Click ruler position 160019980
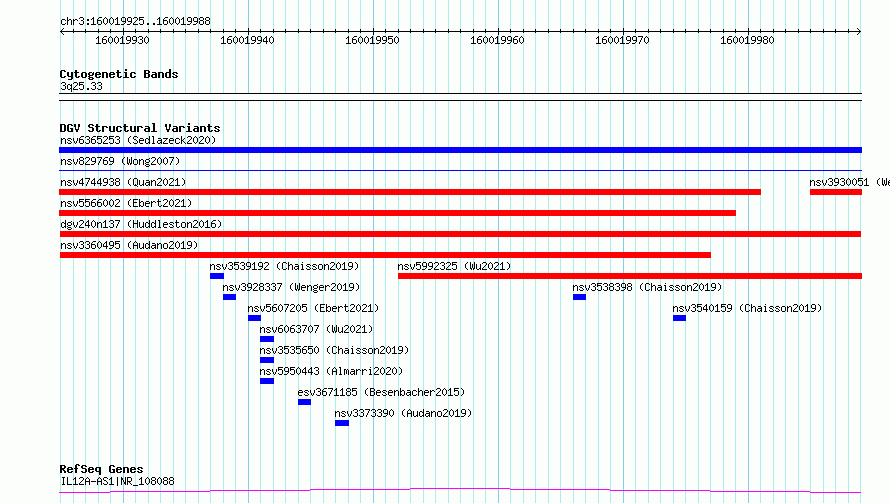890x503 pixels. pyautogui.click(x=747, y=40)
